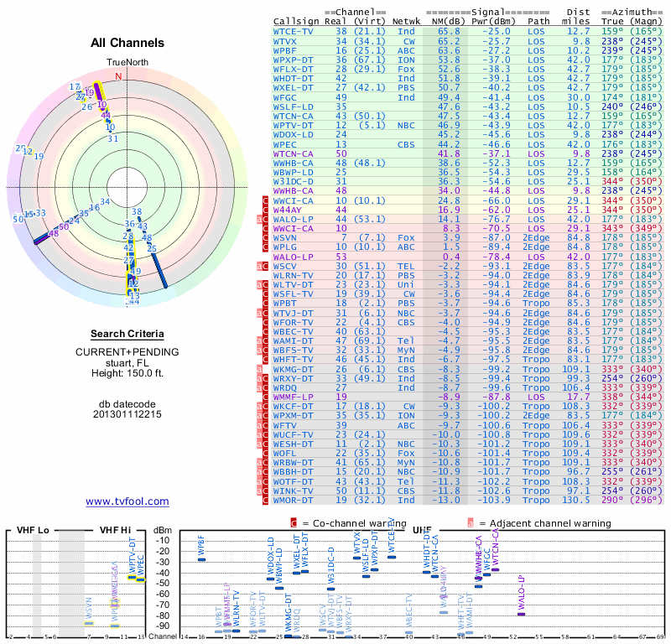Select the WMOR-DT callsign
671x644 pixels.
(x=293, y=501)
